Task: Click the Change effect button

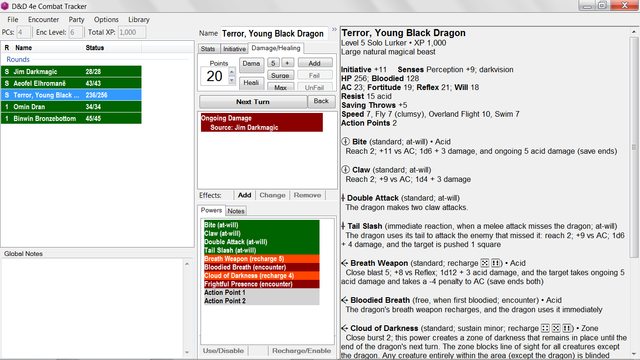Action: [x=272, y=195]
